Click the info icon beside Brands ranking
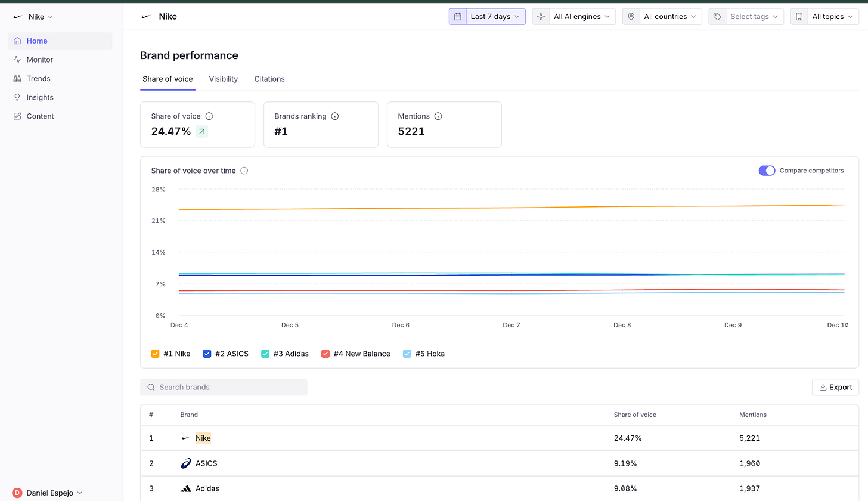 [x=335, y=116]
